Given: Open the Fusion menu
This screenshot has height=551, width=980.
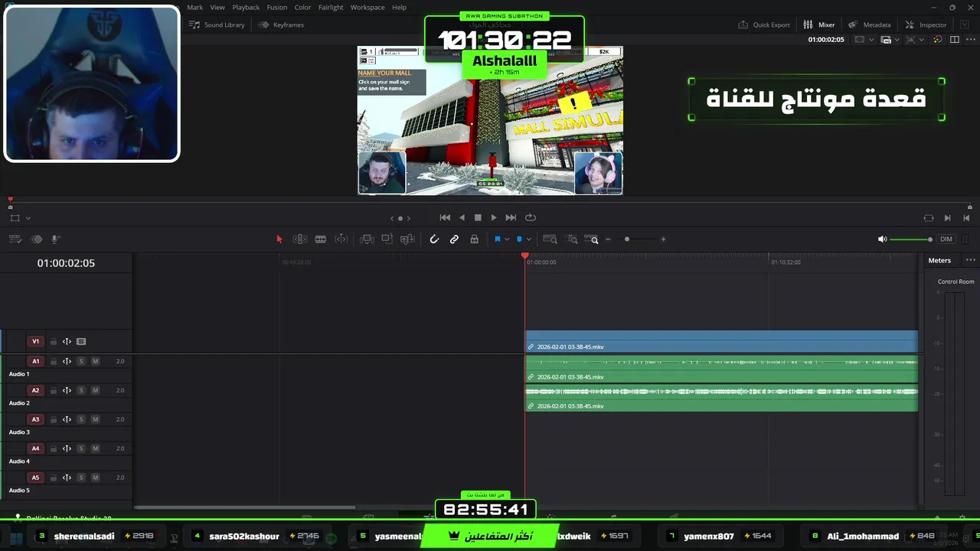Looking at the screenshot, I should (277, 7).
